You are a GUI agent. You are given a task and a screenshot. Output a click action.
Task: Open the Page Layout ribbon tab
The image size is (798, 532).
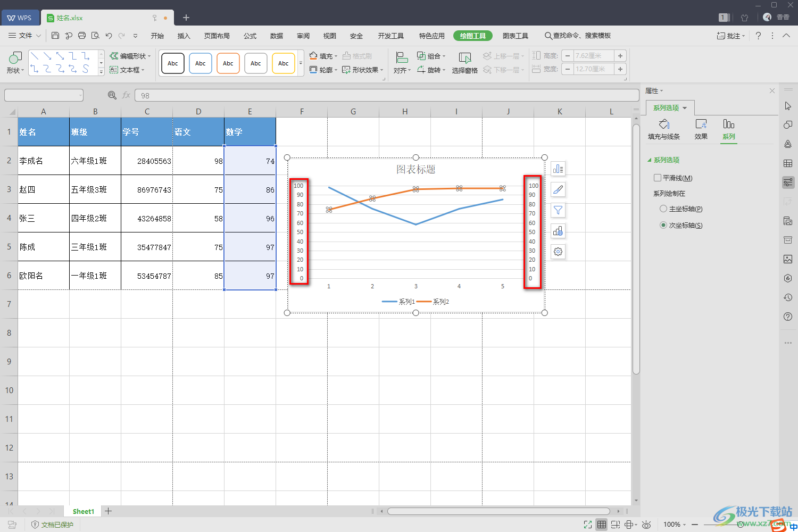pyautogui.click(x=217, y=36)
